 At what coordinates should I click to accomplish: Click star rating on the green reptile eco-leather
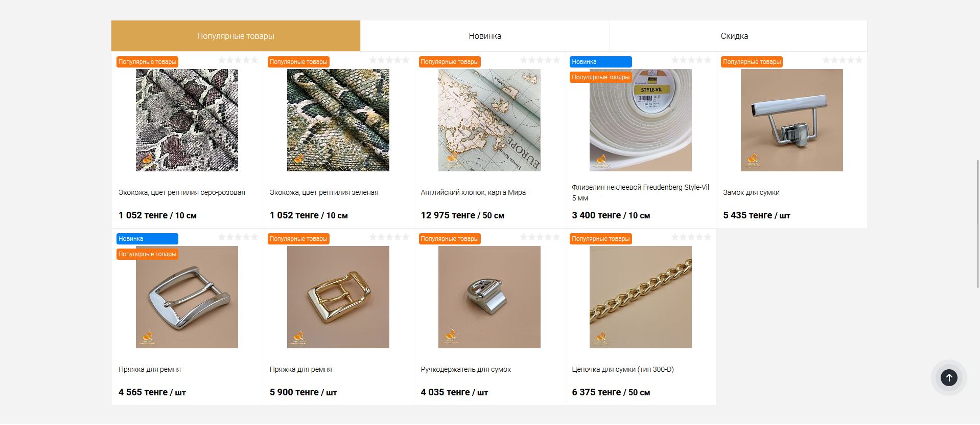(x=389, y=60)
